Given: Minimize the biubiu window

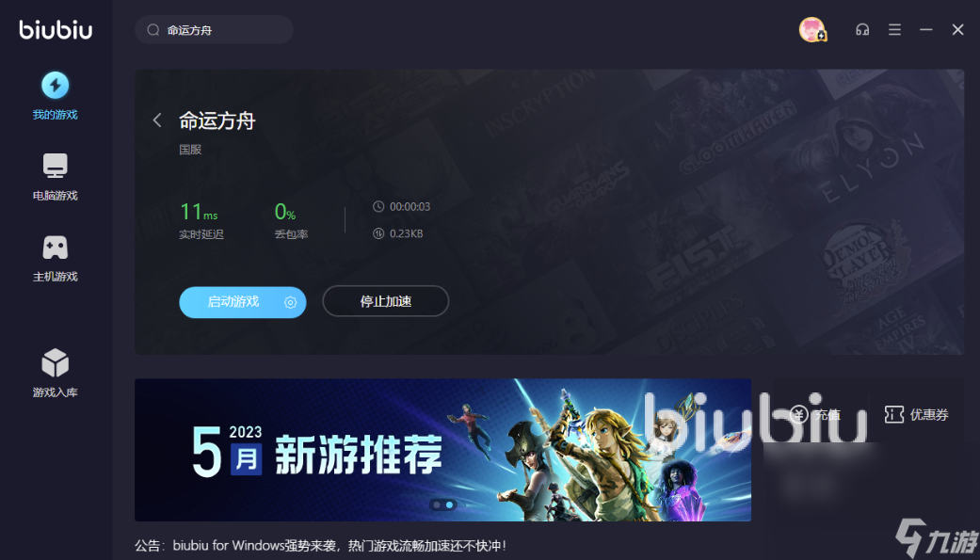Looking at the screenshot, I should click(925, 29).
